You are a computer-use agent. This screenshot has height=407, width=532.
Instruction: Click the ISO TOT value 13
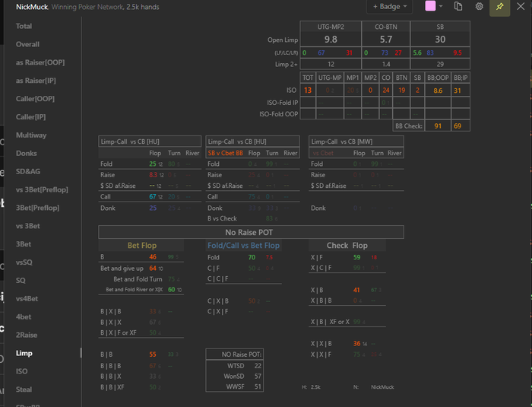pyautogui.click(x=308, y=91)
